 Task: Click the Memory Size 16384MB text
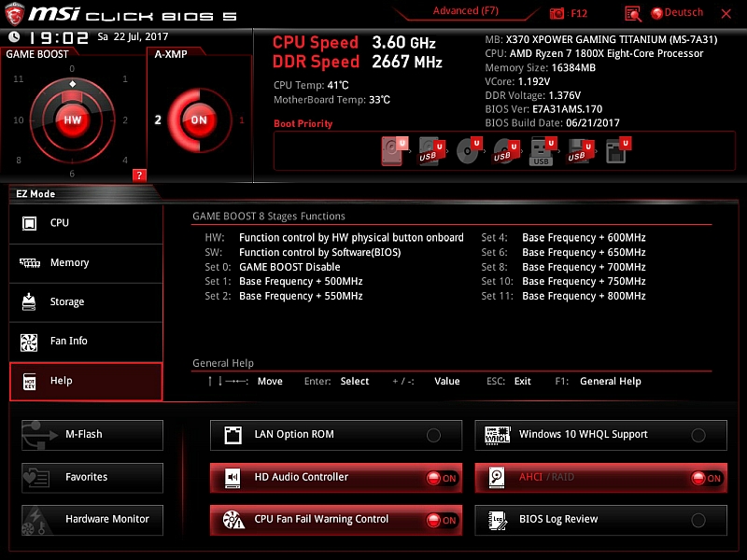coord(541,67)
